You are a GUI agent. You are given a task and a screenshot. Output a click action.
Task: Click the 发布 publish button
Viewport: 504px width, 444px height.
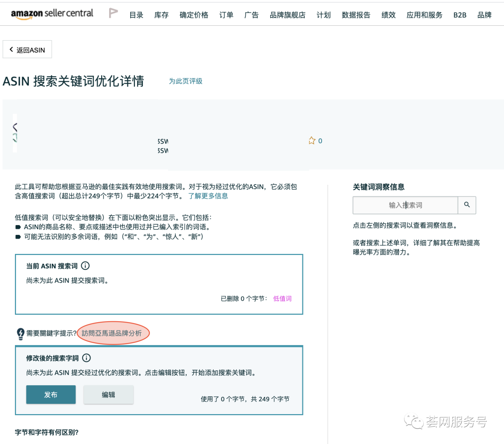[x=51, y=395]
